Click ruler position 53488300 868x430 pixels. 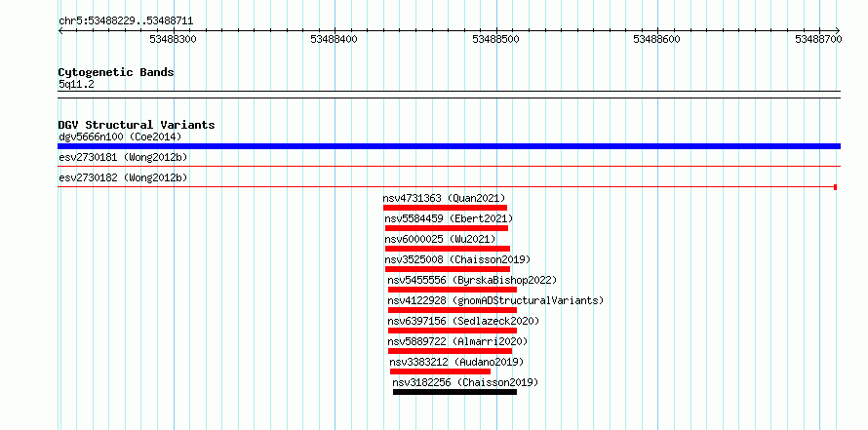click(x=174, y=39)
